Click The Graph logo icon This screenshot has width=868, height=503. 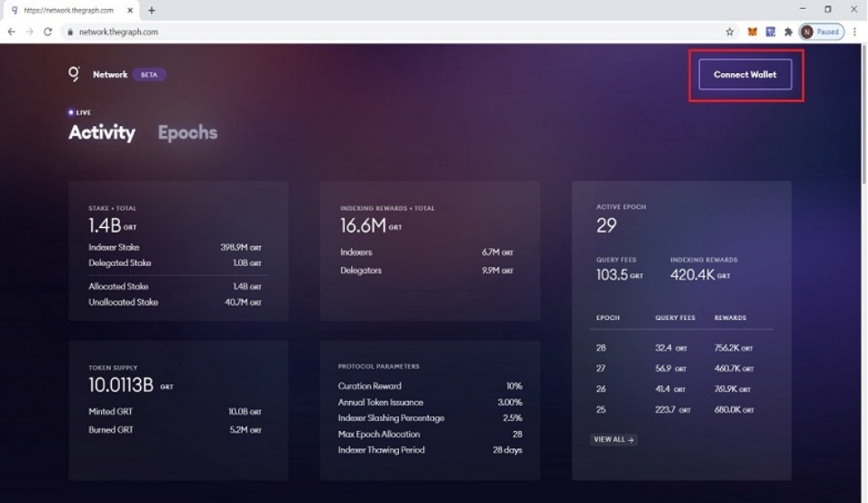[x=74, y=74]
